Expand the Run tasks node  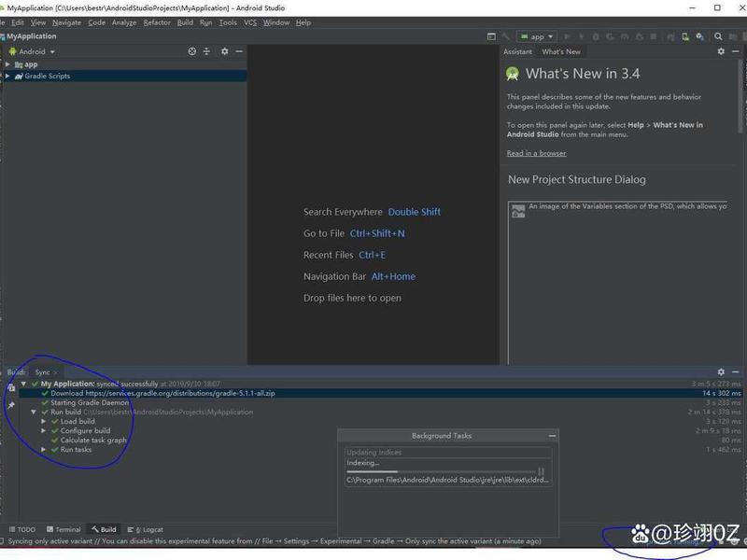tap(43, 450)
